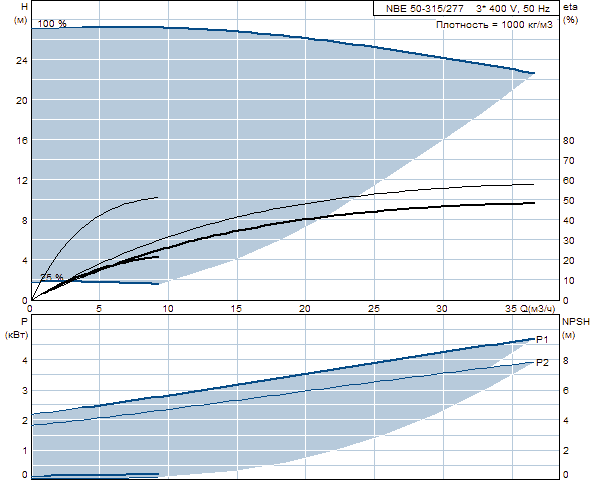Click the 12 tick on head axis
Viewport: 592px width, 480px height.
tap(22, 180)
